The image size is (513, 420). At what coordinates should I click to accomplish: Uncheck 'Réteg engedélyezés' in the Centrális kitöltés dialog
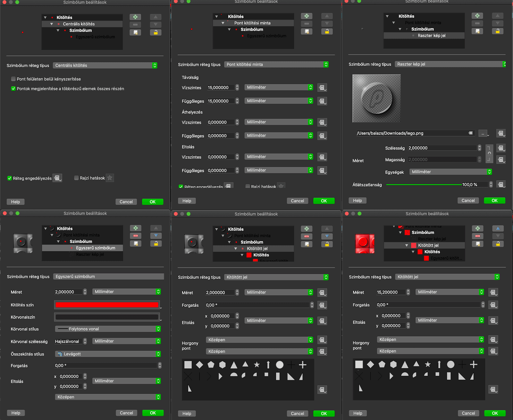pyautogui.click(x=10, y=178)
